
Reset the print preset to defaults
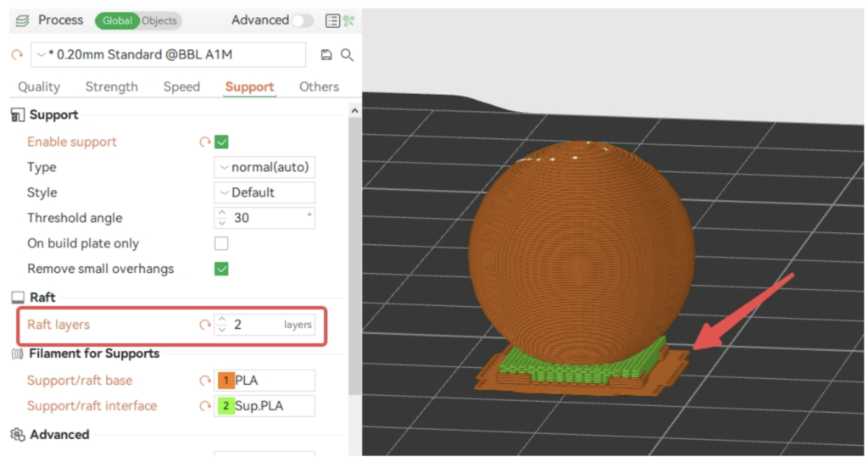pos(17,55)
